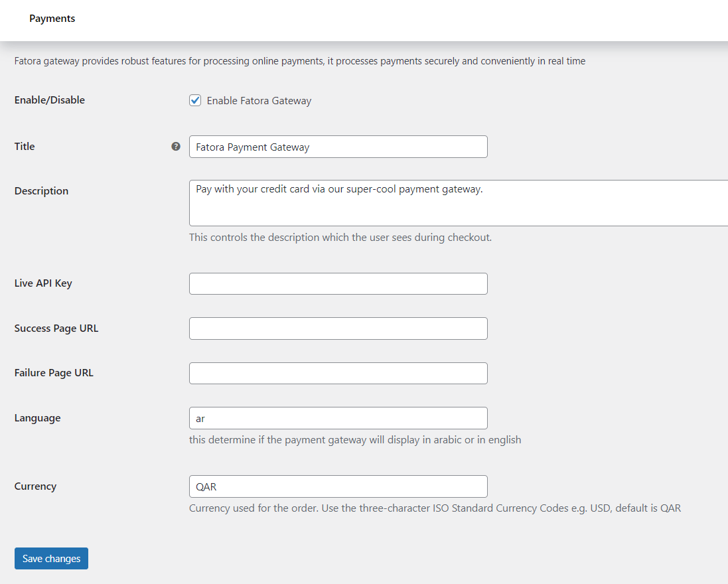728x584 pixels.
Task: Click the Live API Key label
Action: coord(43,283)
